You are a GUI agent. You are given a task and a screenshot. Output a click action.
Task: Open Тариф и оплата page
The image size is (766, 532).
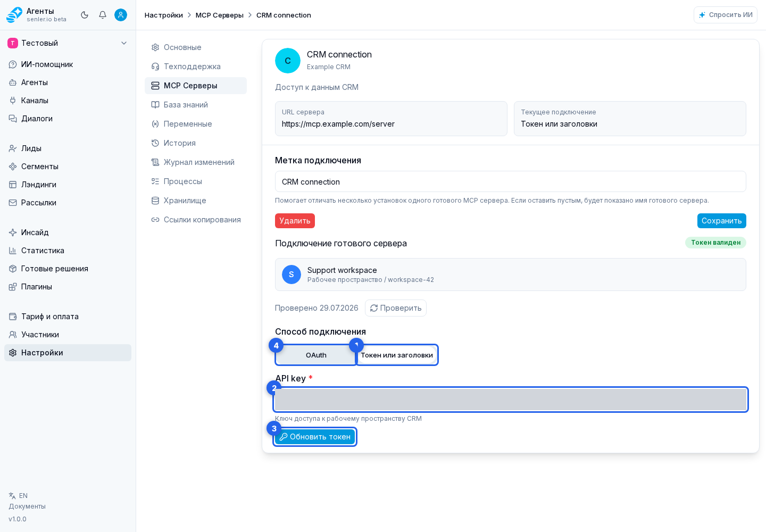pyautogui.click(x=68, y=317)
